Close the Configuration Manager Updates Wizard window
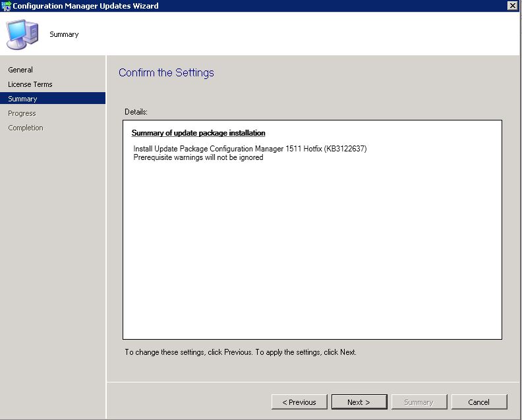Image resolution: width=522 pixels, height=420 pixels. click(512, 6)
